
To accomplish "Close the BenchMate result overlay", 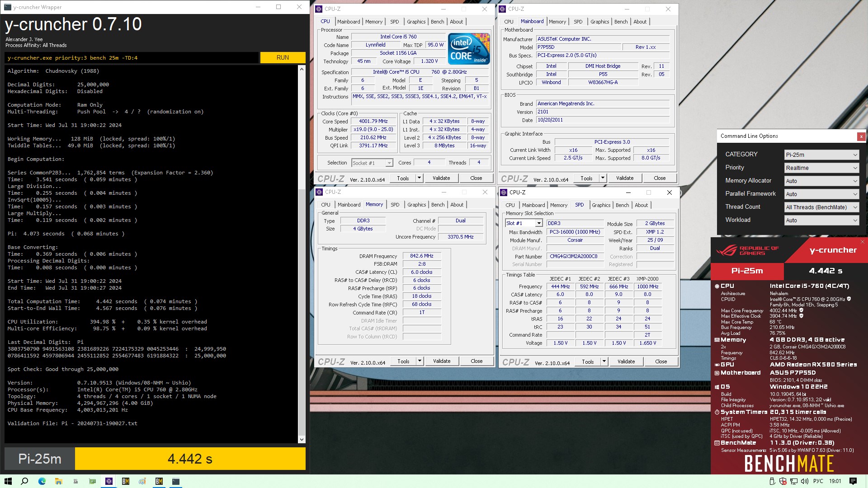I will pyautogui.click(x=862, y=242).
